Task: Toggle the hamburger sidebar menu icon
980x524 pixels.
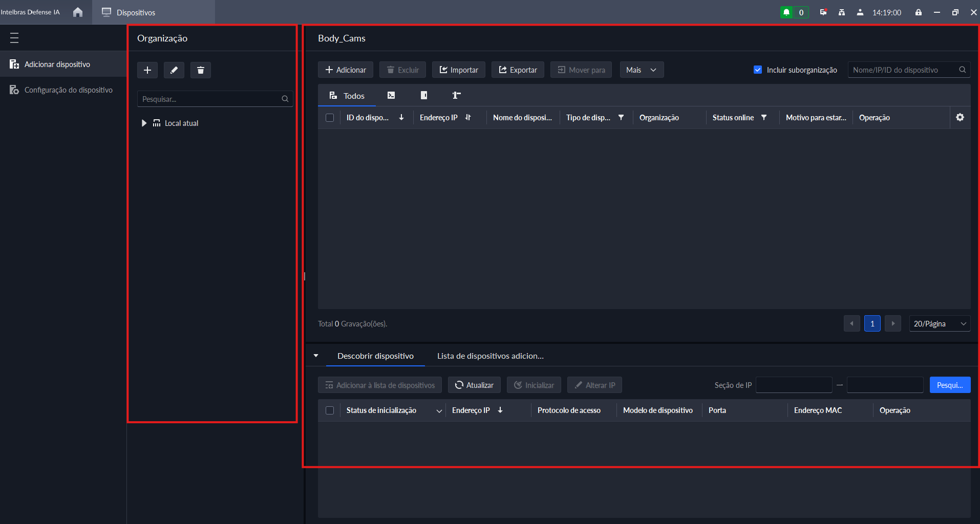Action: click(x=14, y=38)
